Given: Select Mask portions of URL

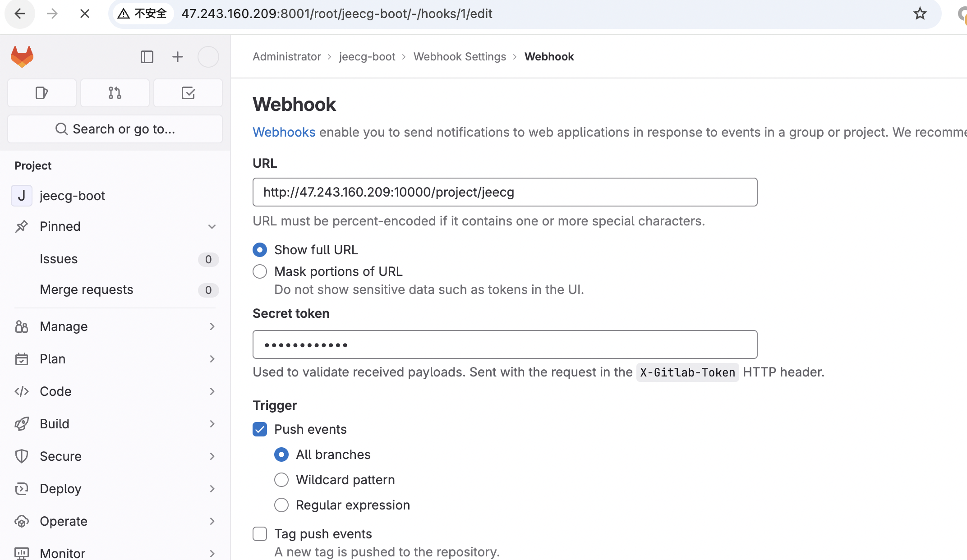Looking at the screenshot, I should click(x=260, y=271).
